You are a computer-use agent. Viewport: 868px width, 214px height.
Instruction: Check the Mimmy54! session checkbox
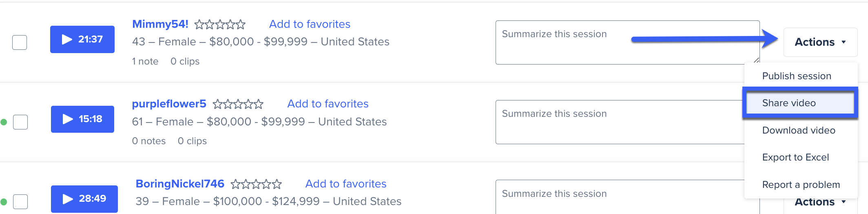[x=20, y=42]
